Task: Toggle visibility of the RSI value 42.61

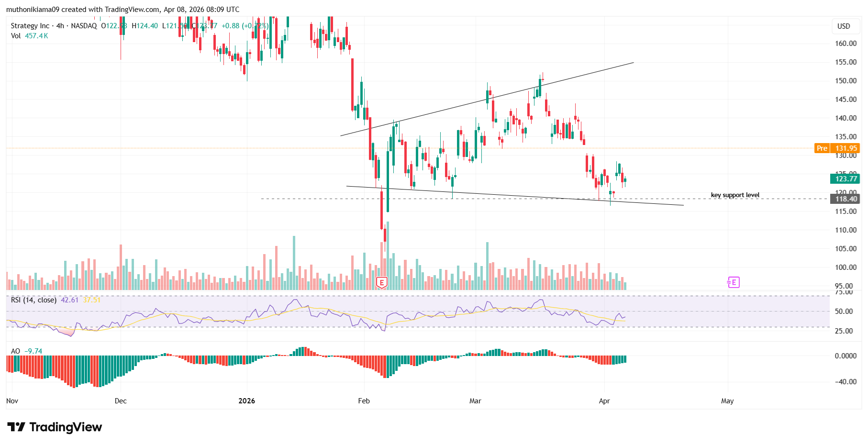Action: pyautogui.click(x=70, y=300)
